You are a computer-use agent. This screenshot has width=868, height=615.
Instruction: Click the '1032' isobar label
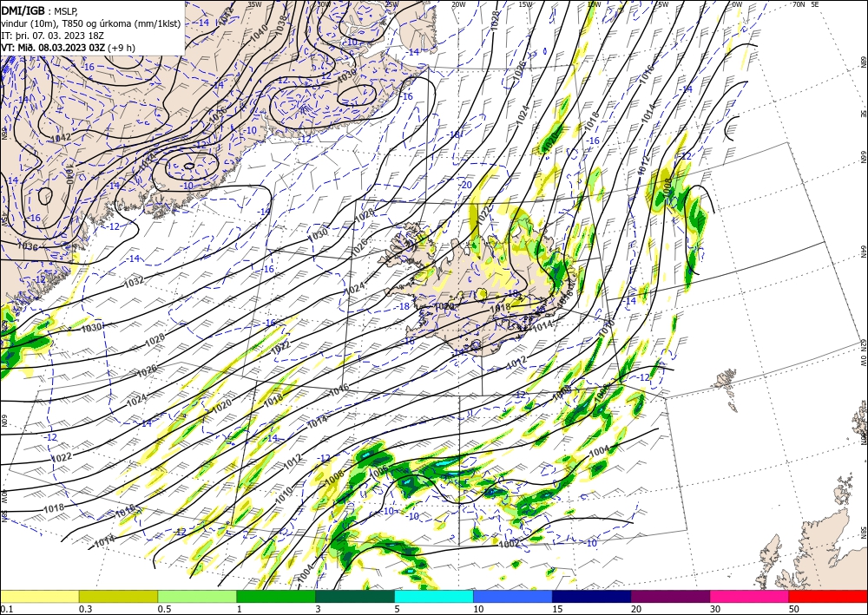[x=134, y=281]
